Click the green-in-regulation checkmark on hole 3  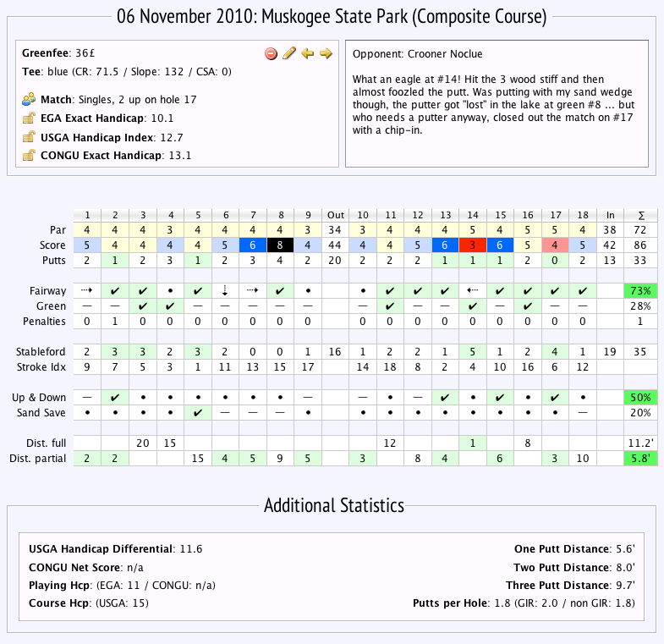[x=143, y=305]
